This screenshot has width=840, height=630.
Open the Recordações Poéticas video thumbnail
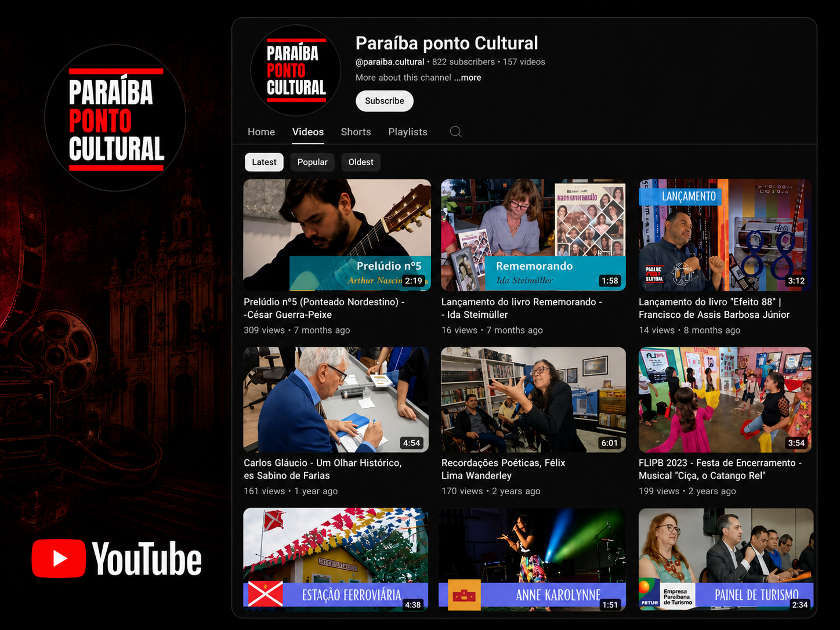tap(533, 400)
